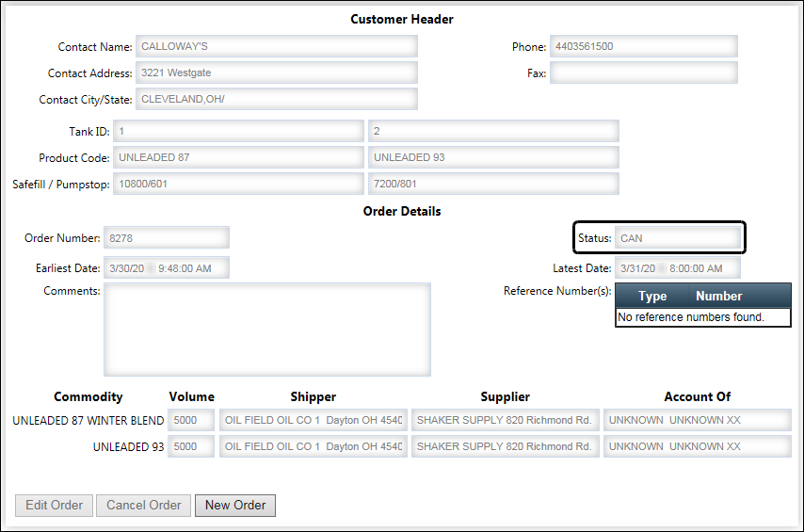Screen dimensions: 804x532
Task: Focus the Contact Address field
Action: click(277, 73)
